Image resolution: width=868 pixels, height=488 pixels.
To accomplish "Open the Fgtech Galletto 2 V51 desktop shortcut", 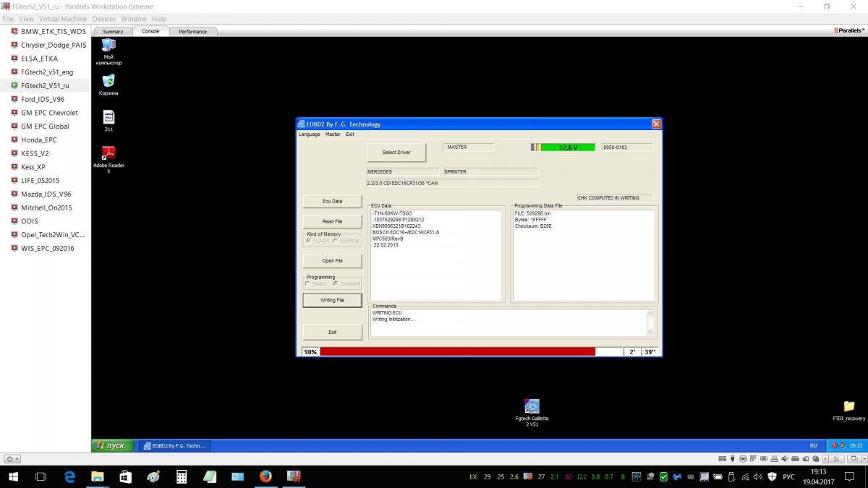I will click(532, 413).
